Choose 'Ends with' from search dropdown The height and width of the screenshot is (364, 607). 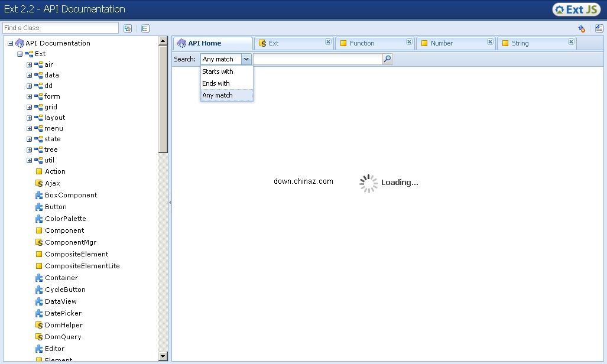pyautogui.click(x=216, y=83)
